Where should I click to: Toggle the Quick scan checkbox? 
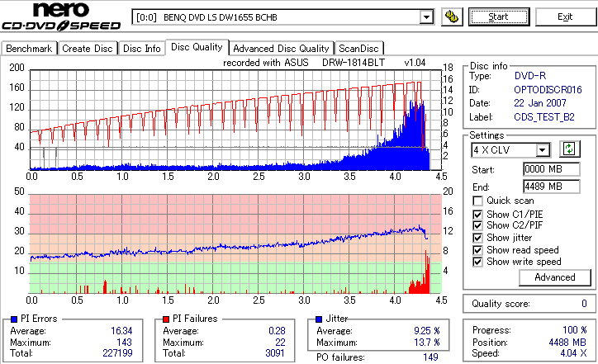[477, 201]
